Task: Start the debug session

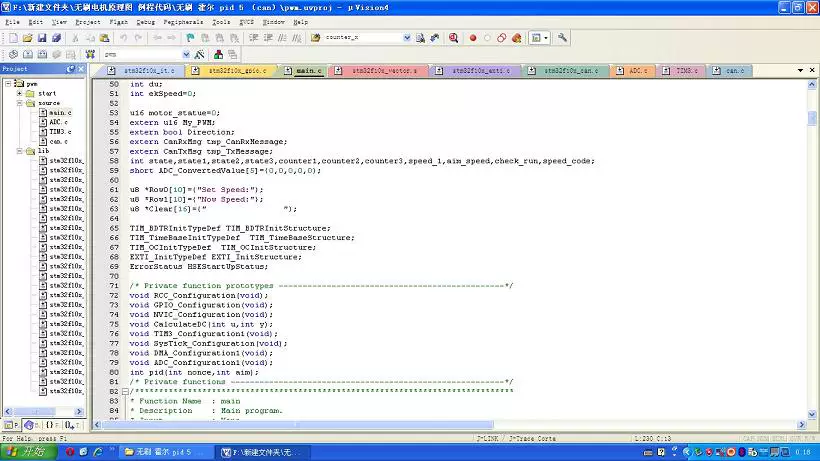Action: [453, 38]
